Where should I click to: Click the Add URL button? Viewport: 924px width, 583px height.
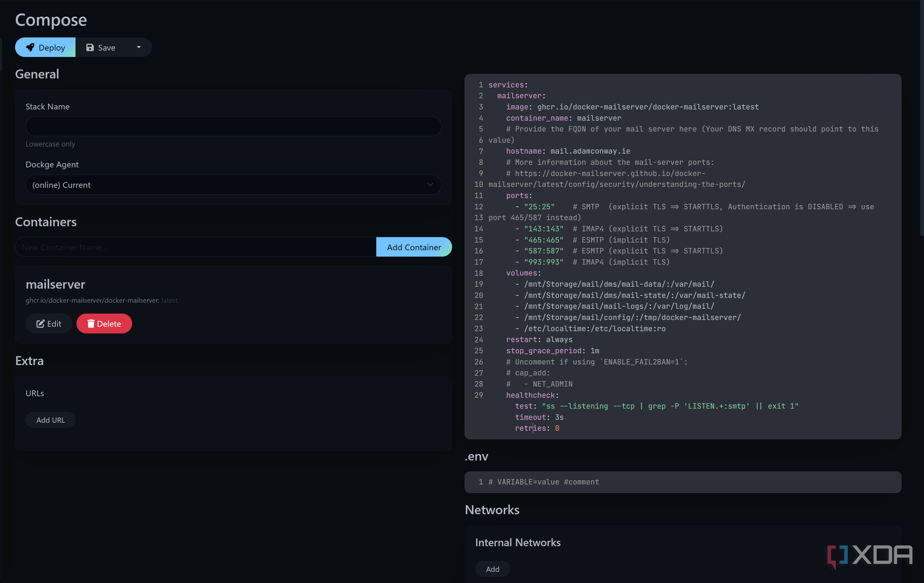tap(51, 419)
